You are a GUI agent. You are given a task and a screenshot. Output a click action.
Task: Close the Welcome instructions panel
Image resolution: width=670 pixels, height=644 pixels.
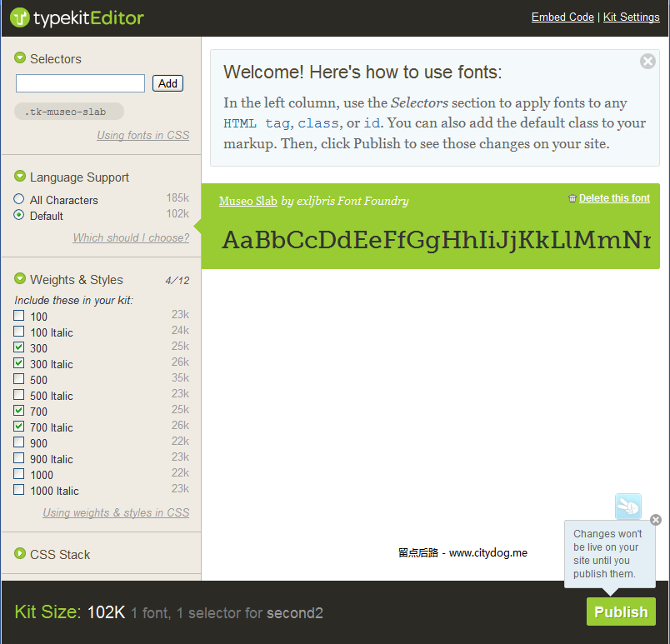pos(647,62)
